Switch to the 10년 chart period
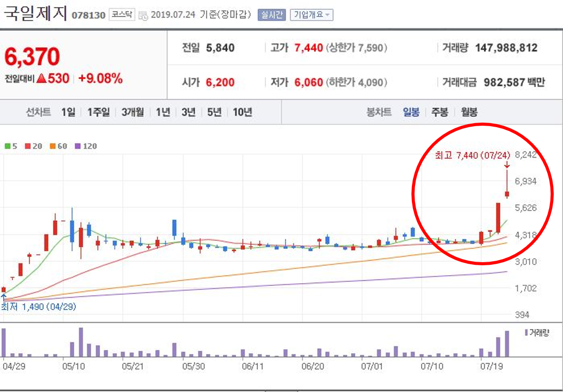This screenshot has height=392, width=563. pyautogui.click(x=242, y=112)
